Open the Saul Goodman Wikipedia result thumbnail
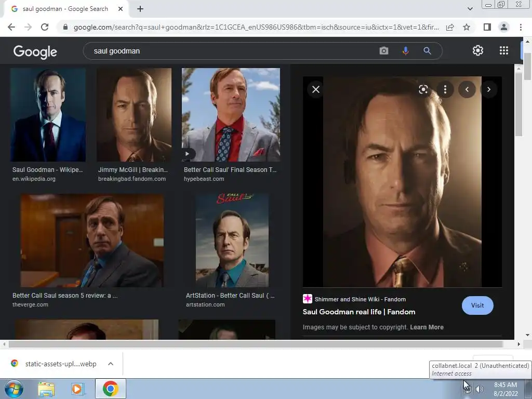This screenshot has height=399, width=532. coord(48,115)
